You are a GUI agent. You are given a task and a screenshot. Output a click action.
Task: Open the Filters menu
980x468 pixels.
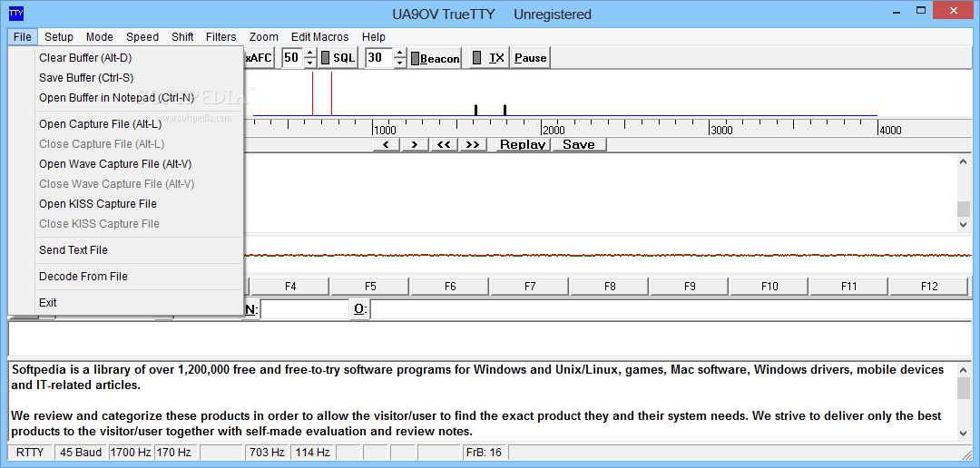pos(221,37)
